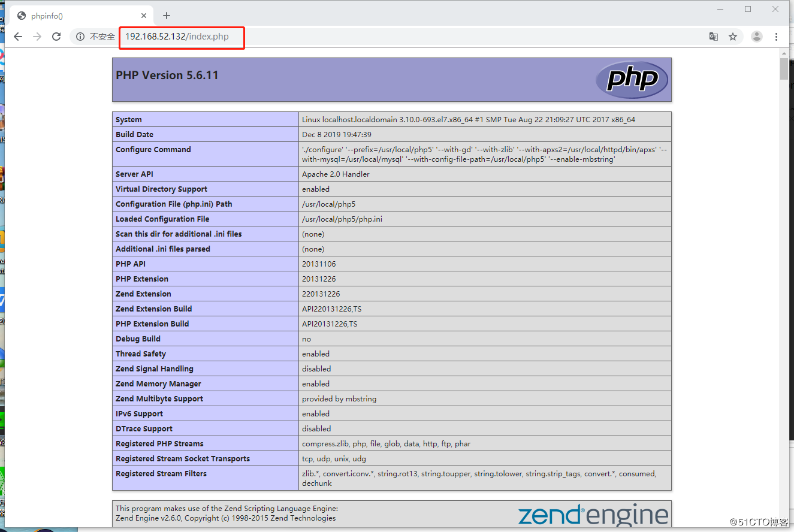The width and height of the screenshot is (794, 532).
Task: Click the address bar URL 192.168.52.132/index.php
Action: 177,37
